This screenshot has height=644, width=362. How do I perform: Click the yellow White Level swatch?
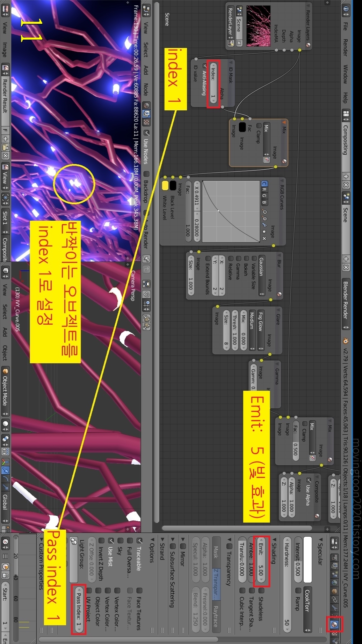tap(165, 185)
